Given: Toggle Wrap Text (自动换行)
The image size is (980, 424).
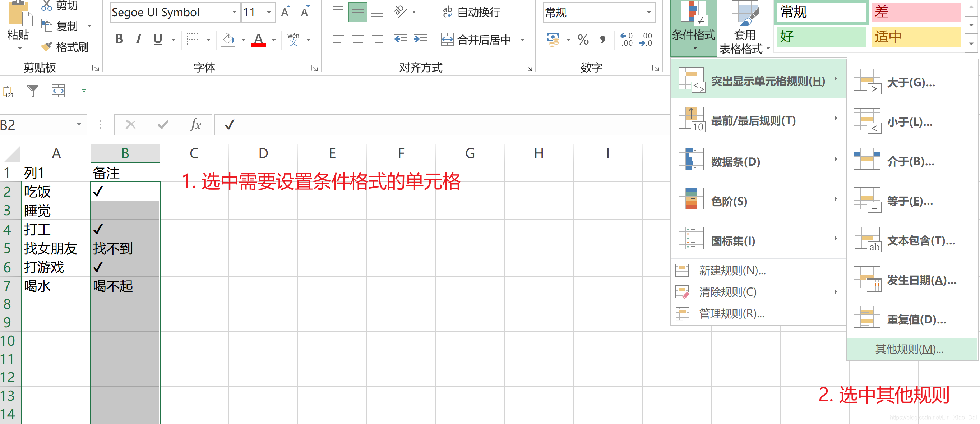Looking at the screenshot, I should pyautogui.click(x=472, y=12).
